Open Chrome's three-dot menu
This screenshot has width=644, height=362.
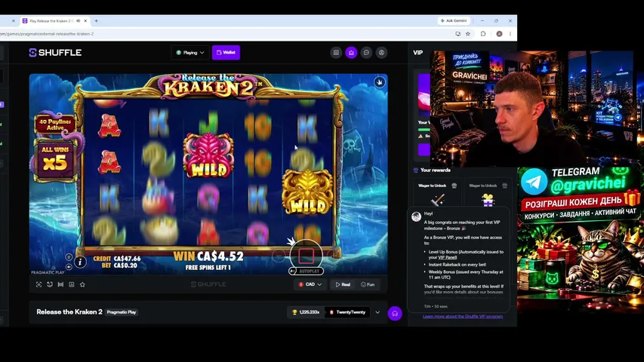(510, 34)
